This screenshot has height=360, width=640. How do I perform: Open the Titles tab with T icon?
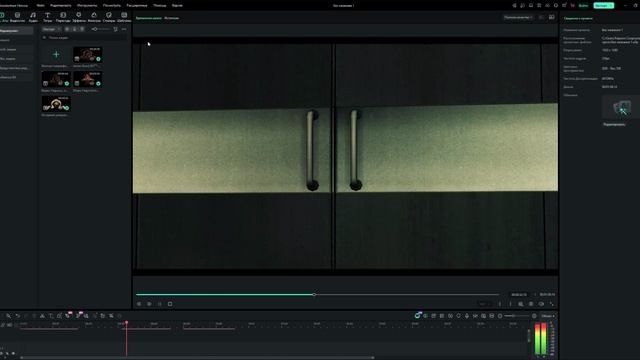click(x=47, y=17)
